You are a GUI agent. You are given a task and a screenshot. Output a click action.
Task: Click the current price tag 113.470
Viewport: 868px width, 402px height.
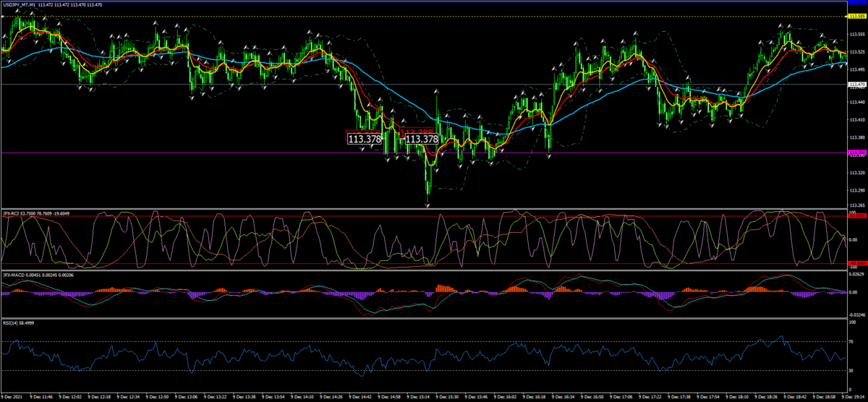click(857, 84)
